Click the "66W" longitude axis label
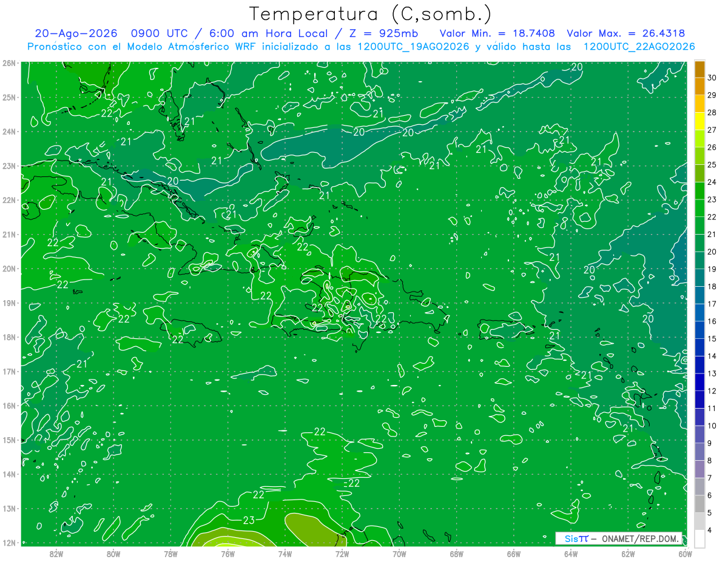The image size is (728, 562). point(513,553)
